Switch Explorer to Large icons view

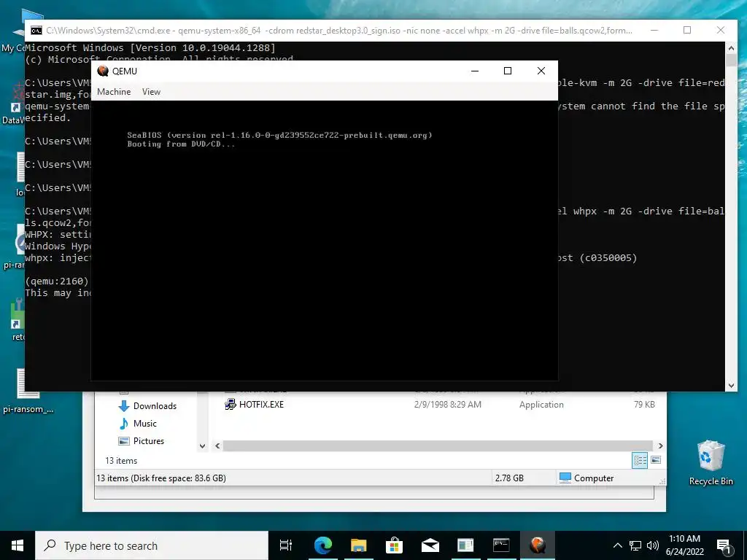pos(656,460)
